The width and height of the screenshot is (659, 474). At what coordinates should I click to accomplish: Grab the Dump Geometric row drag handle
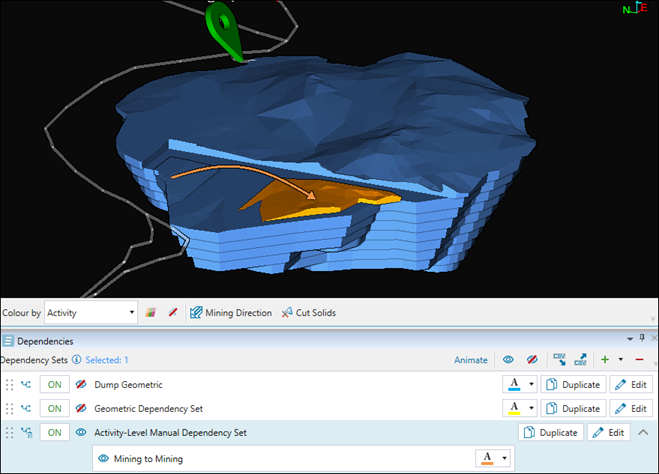[9, 384]
